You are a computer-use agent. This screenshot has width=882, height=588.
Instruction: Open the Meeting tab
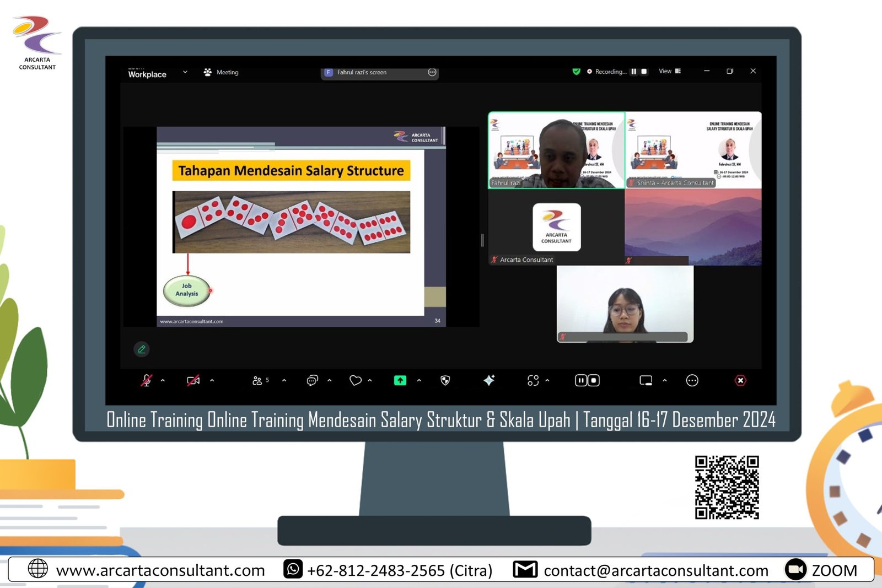222,72
